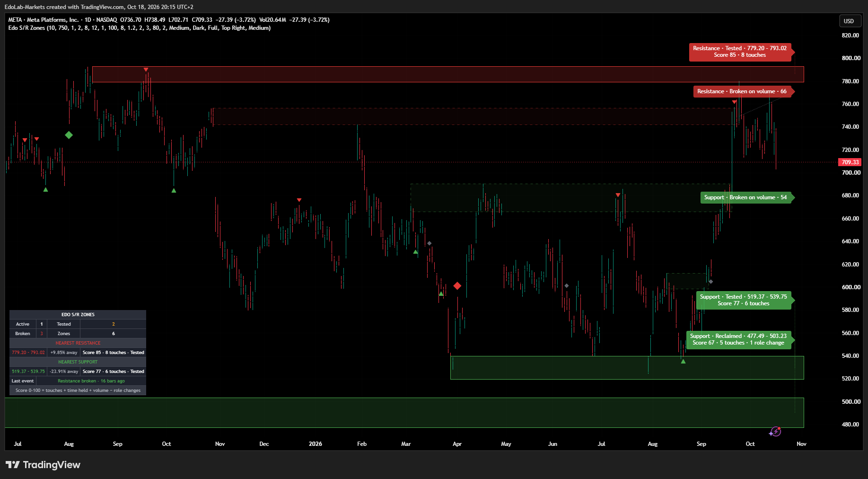
Task: Click the solid red 779-793 resistance zone
Action: point(448,74)
